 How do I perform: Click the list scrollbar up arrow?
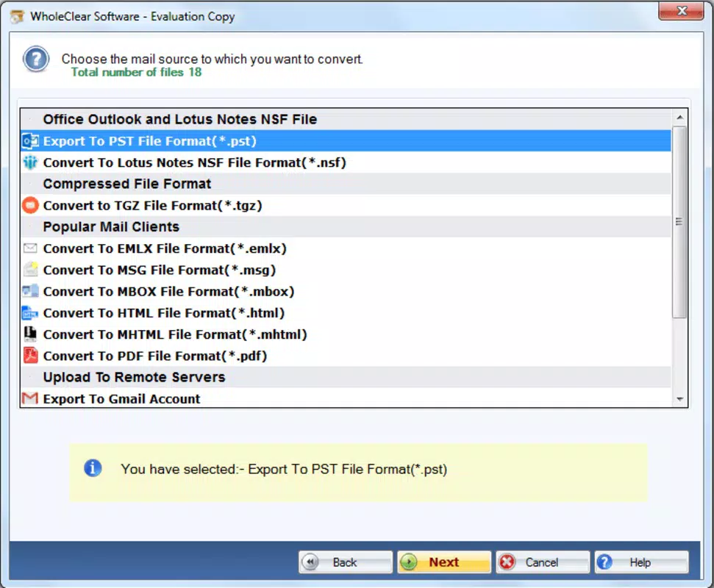[x=679, y=118]
